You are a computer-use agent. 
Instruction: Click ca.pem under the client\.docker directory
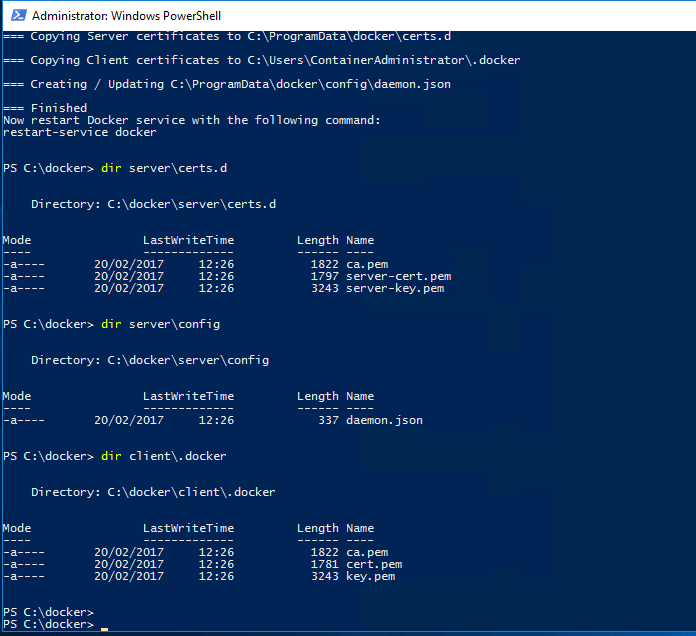(x=366, y=552)
